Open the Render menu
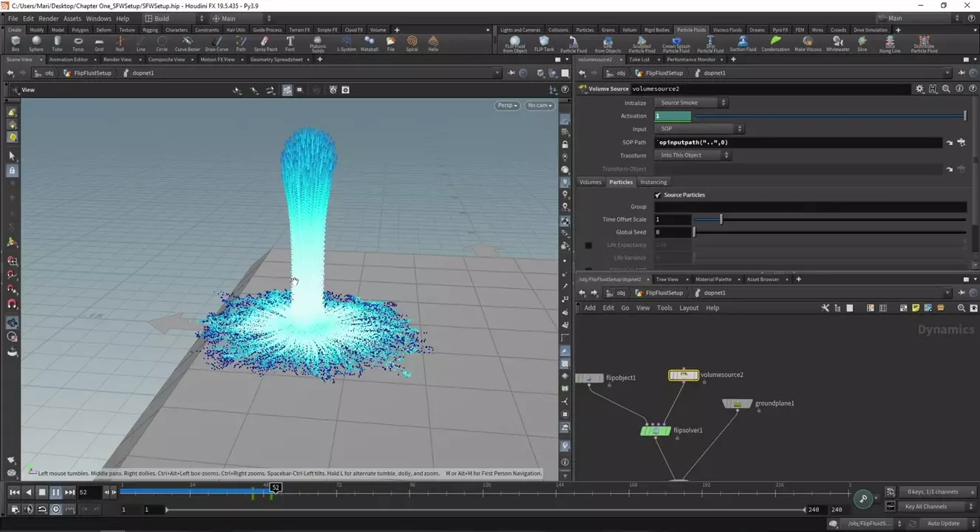The width and height of the screenshot is (980, 532). pyautogui.click(x=48, y=18)
